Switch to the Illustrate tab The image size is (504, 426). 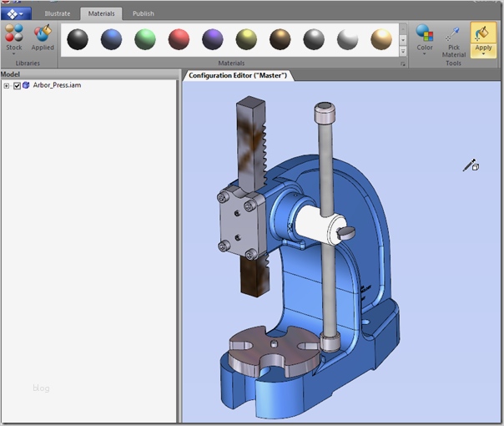(x=58, y=13)
